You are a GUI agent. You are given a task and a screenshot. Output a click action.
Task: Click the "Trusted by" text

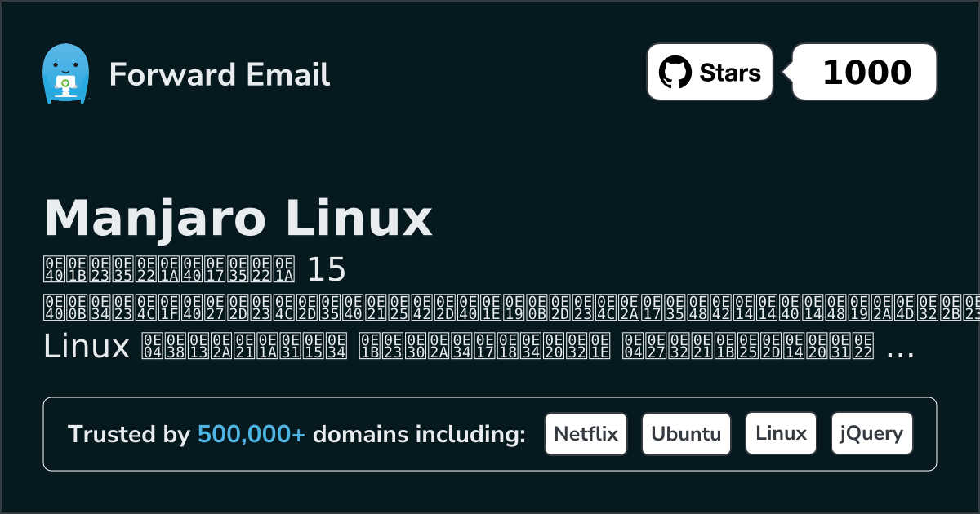click(129, 435)
